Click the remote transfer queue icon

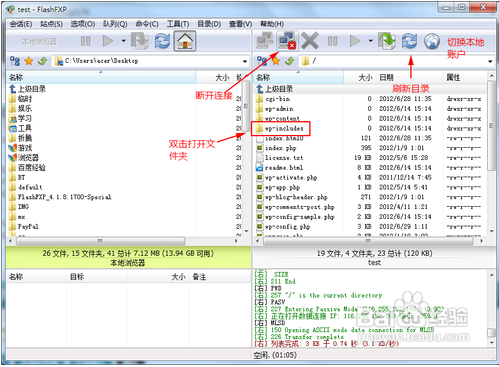(x=387, y=41)
